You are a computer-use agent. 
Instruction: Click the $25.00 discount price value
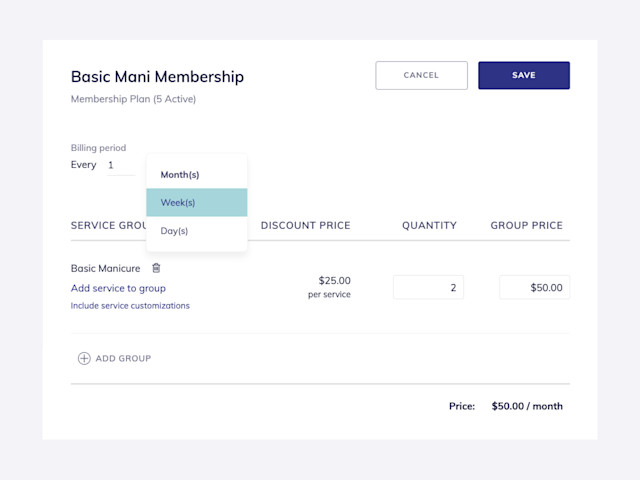(334, 280)
